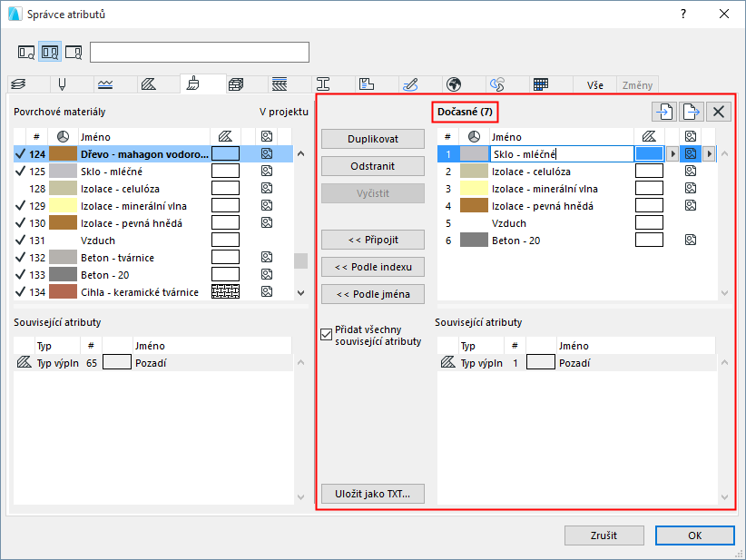Image resolution: width=746 pixels, height=560 pixels.
Task: Switch to the Změny tab
Action: point(637,85)
